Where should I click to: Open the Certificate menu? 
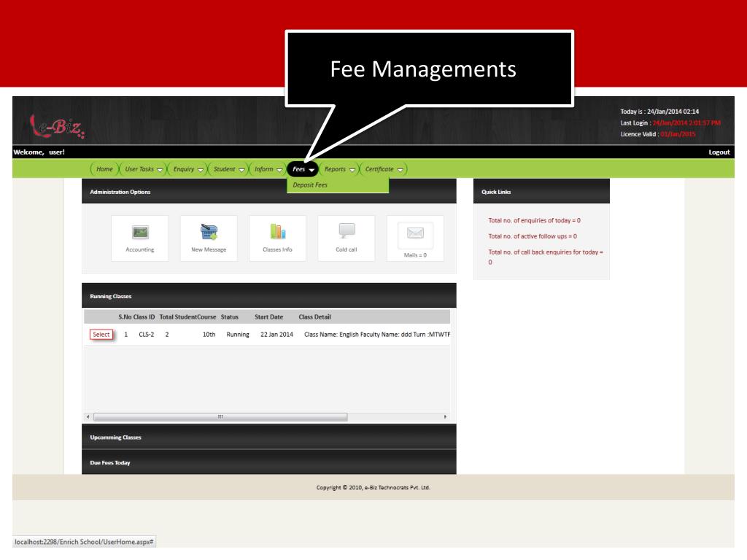point(384,169)
